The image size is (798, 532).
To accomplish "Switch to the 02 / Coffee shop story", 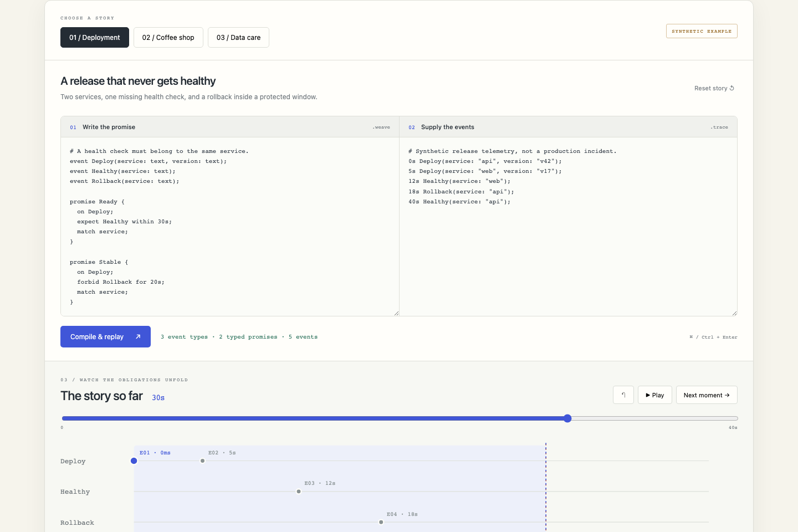I will pyautogui.click(x=168, y=38).
